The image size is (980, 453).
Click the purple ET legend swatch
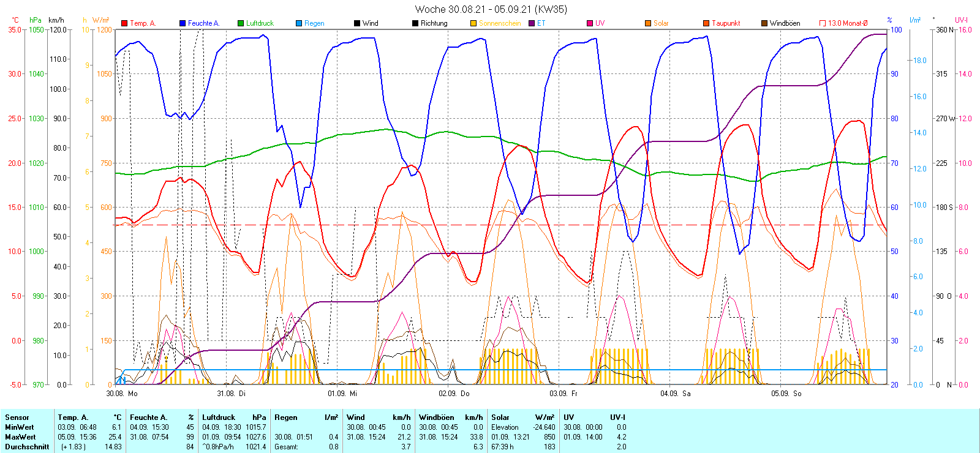tap(532, 23)
